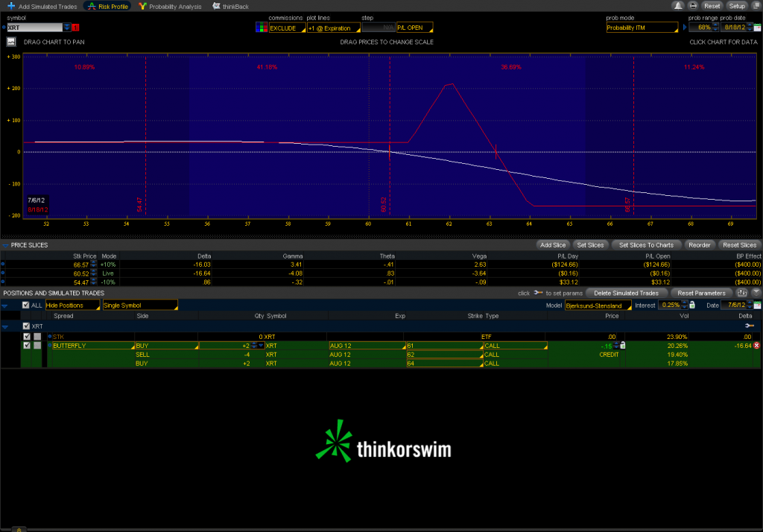Click the thinkBack tab icon

pyautogui.click(x=216, y=6)
